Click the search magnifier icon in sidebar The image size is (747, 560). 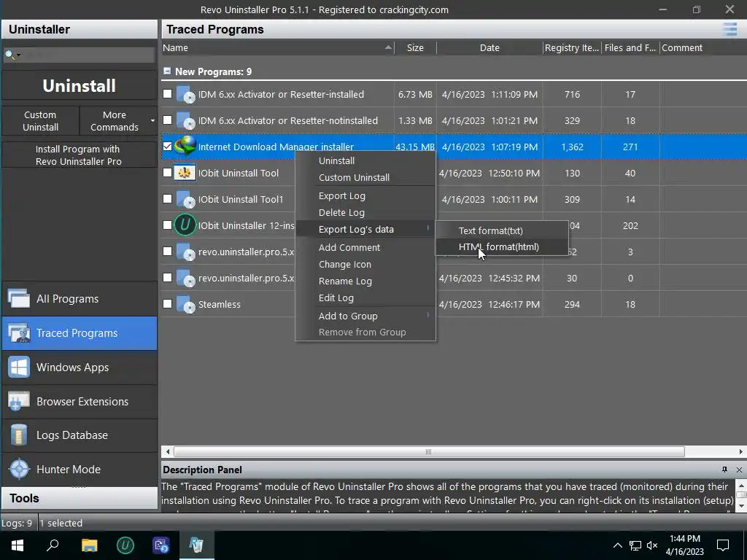tap(9, 55)
